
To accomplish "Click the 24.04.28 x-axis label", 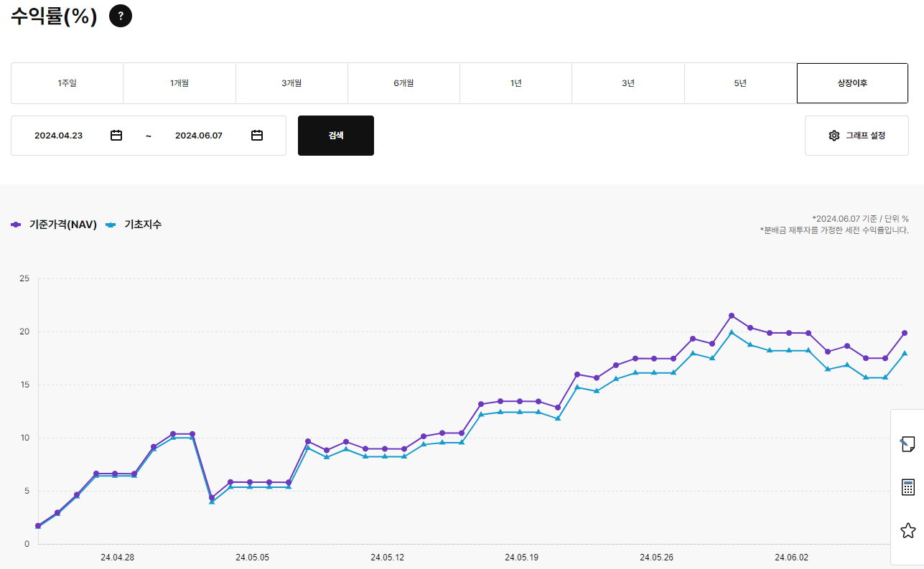I will coord(117,557).
